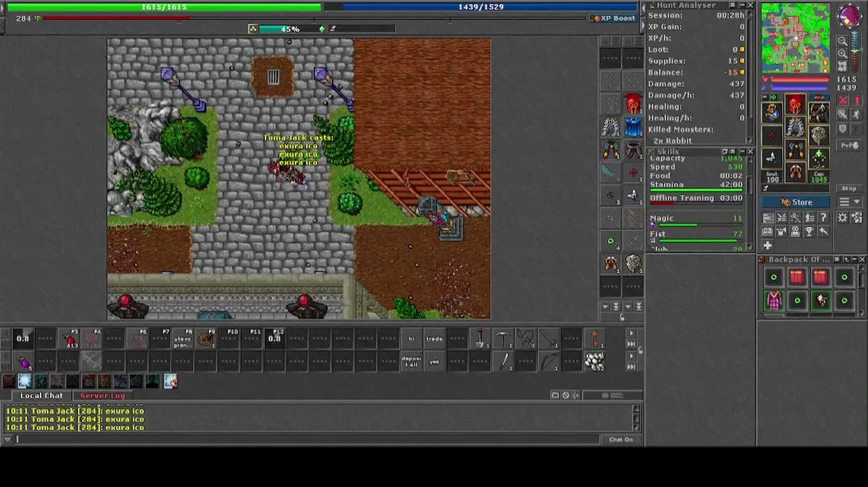This screenshot has height=487, width=868.
Task: Click the chat input field
Action: click(x=308, y=440)
